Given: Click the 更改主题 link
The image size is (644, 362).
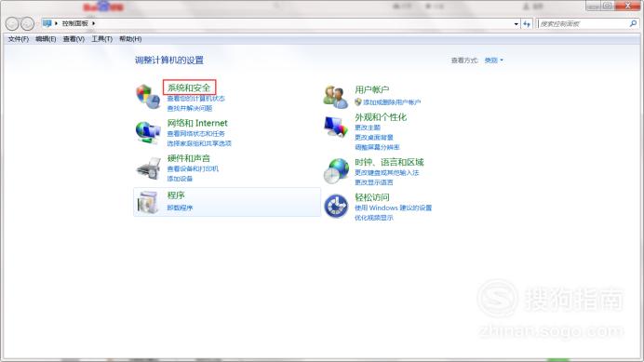Looking at the screenshot, I should pos(368,127).
